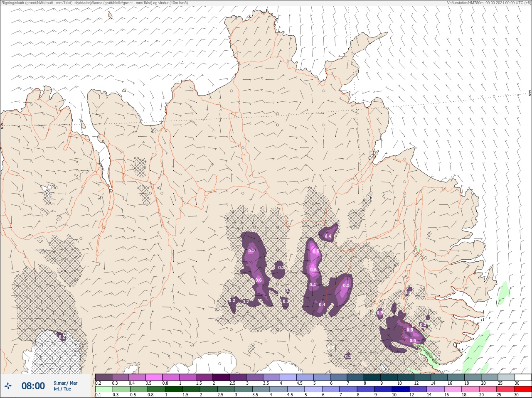532x398 pixels.
Task: Pick the lower legend swatch between 14 and 16
Action: (436, 389)
